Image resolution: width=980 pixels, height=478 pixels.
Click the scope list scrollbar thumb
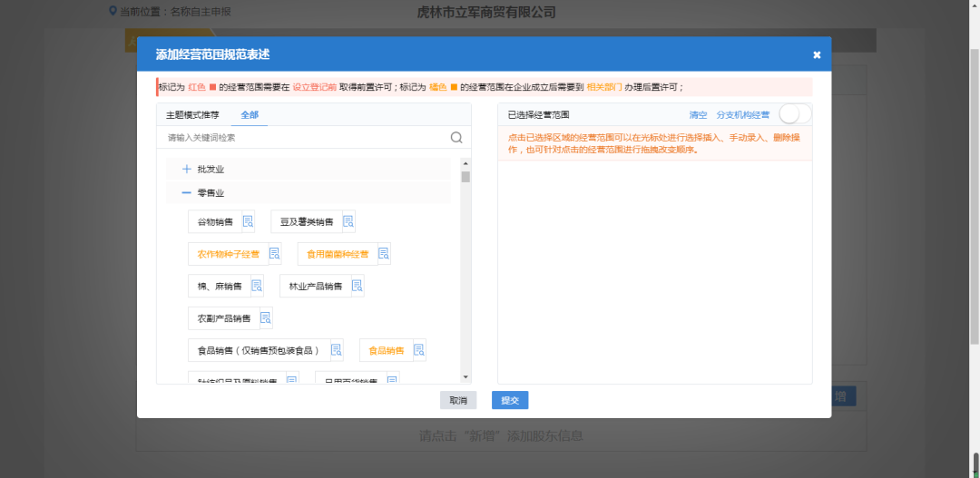[x=465, y=177]
